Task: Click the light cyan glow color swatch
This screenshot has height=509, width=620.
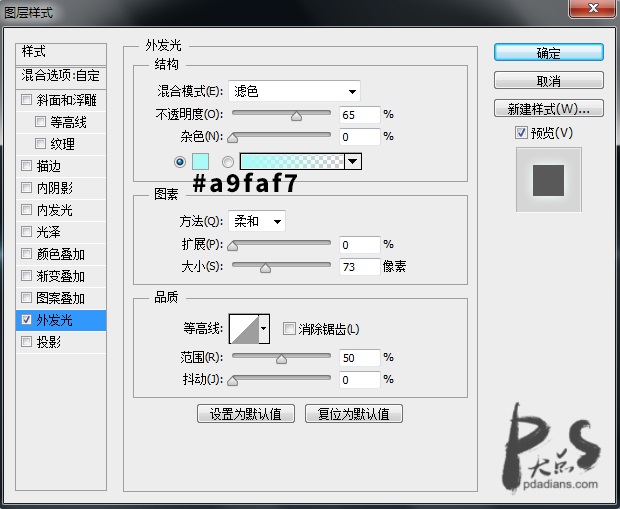Action: pos(200,161)
